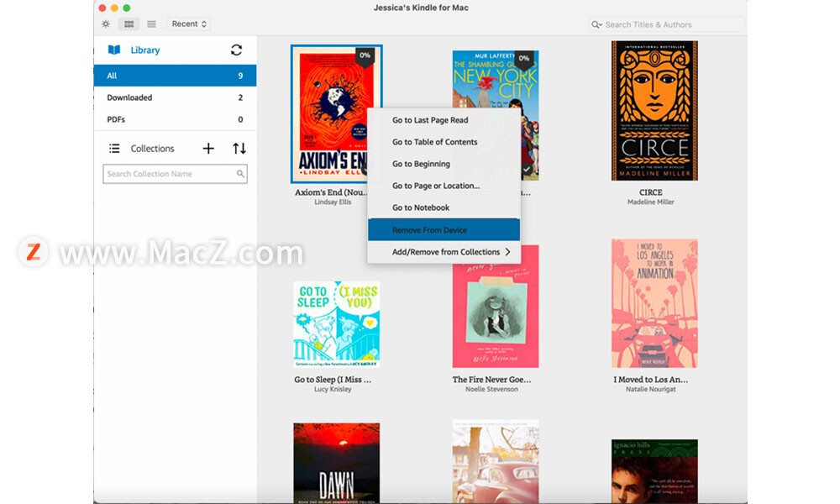This screenshot has height=504, width=840.
Task: Choose Go to Beginning
Action: click(x=444, y=164)
